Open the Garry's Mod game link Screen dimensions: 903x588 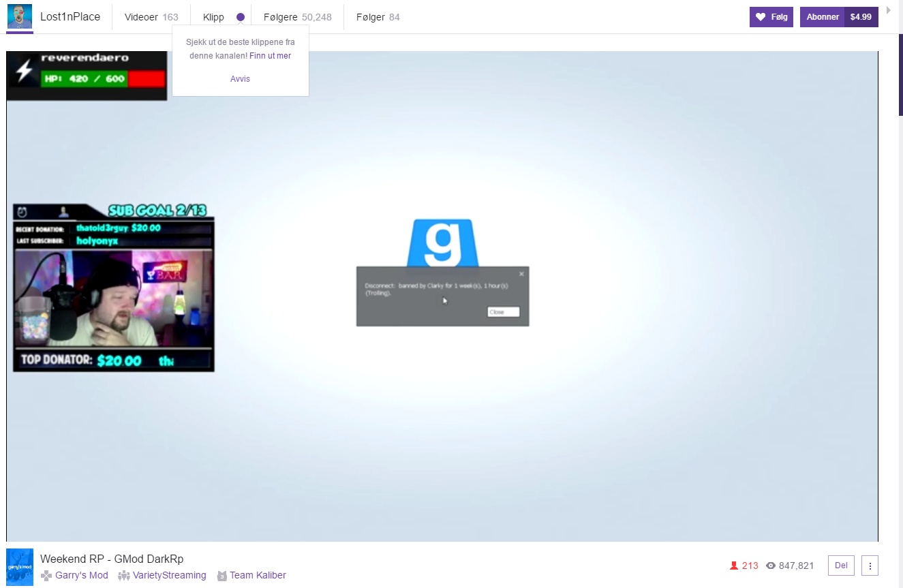82,576
